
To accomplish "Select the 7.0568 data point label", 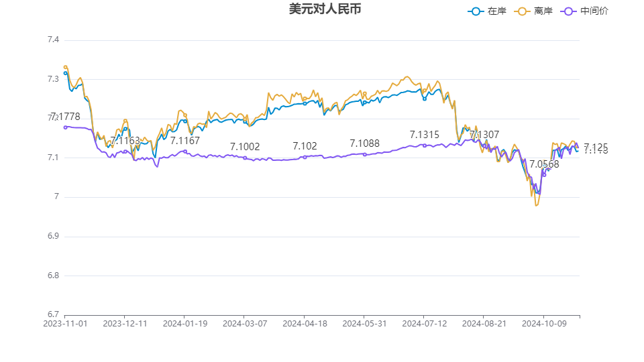I will pos(544,164).
